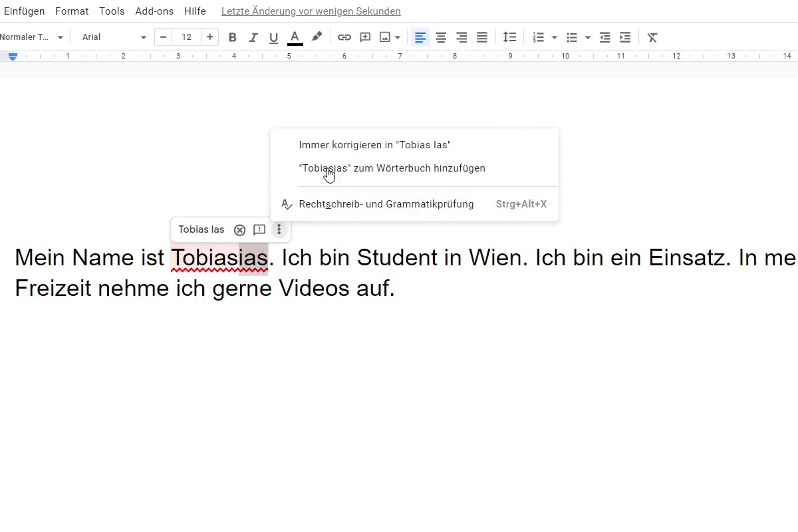Toggle bold formatting
This screenshot has width=798, height=532.
[x=232, y=37]
